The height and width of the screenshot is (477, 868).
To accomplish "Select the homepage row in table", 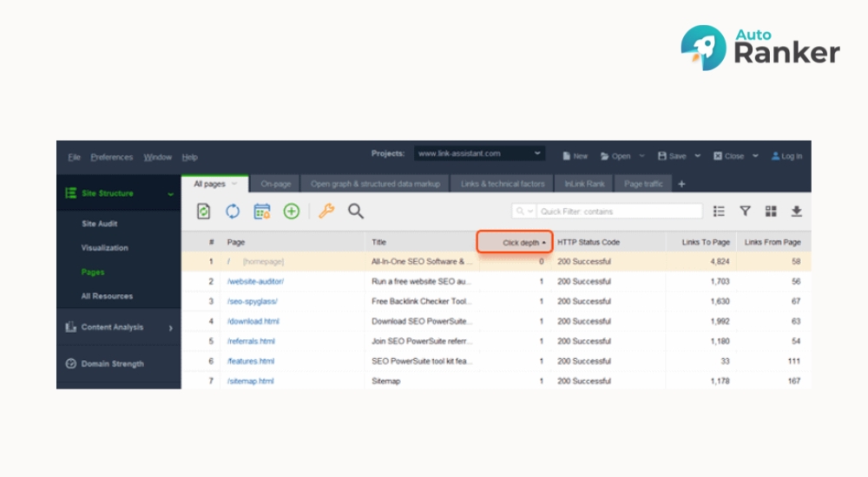I will pyautogui.click(x=496, y=261).
